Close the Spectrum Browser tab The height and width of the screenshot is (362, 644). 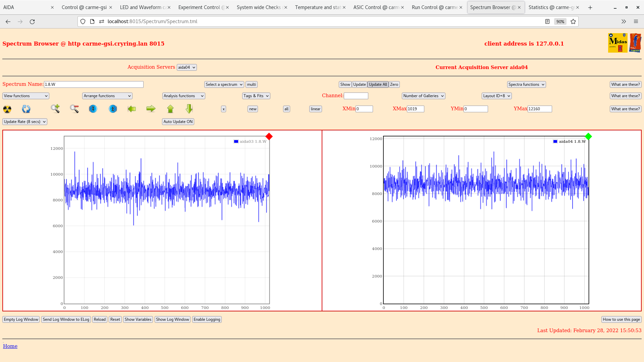pos(519,7)
